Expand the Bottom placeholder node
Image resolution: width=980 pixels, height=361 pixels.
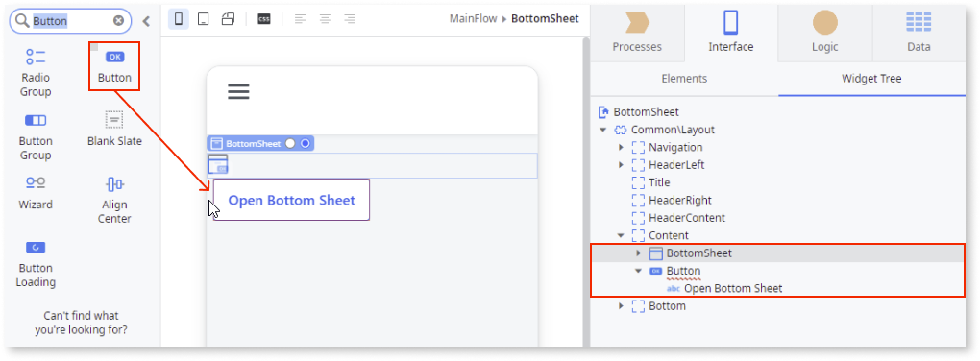coord(621,306)
